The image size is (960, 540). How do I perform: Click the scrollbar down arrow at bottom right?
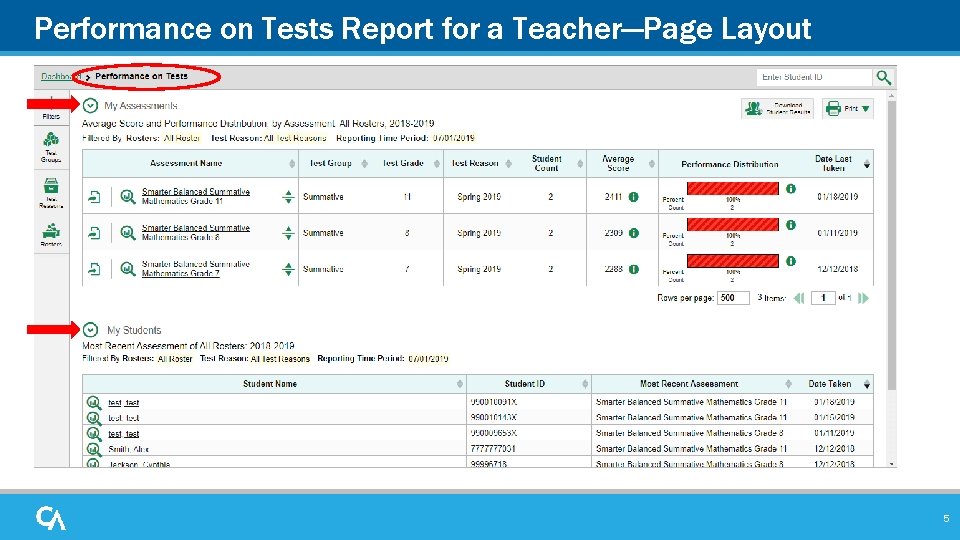891,464
